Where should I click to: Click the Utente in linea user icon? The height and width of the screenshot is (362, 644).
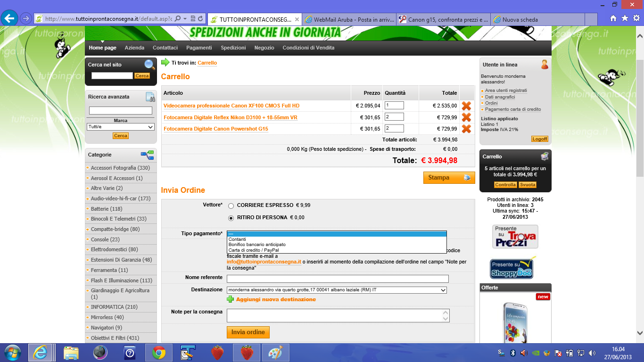pos(545,65)
